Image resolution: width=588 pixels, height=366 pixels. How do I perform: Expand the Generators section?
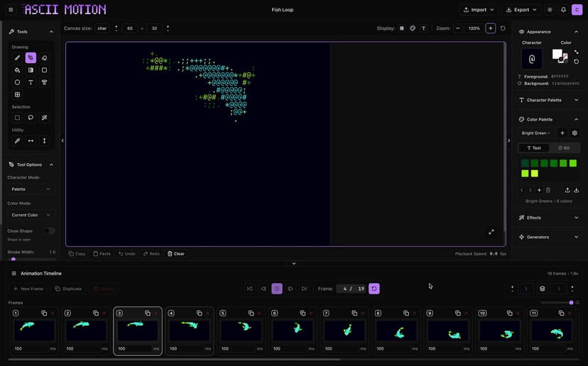click(549, 237)
